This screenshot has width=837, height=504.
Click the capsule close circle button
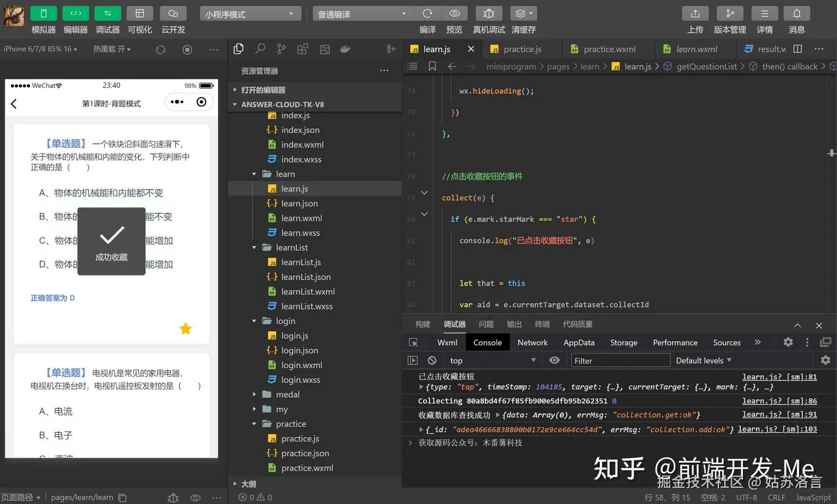[x=201, y=102]
